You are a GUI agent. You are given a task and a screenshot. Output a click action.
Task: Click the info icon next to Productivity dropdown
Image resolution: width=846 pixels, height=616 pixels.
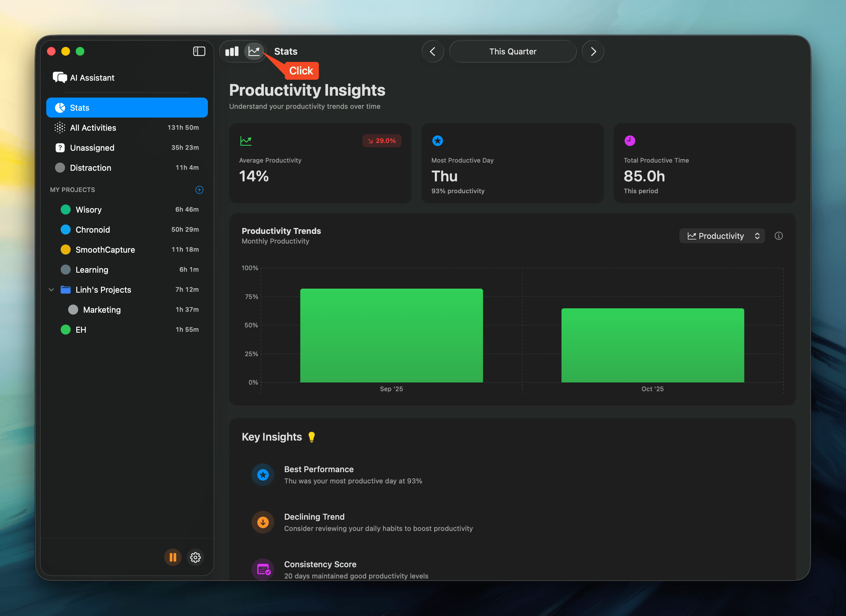tap(779, 235)
